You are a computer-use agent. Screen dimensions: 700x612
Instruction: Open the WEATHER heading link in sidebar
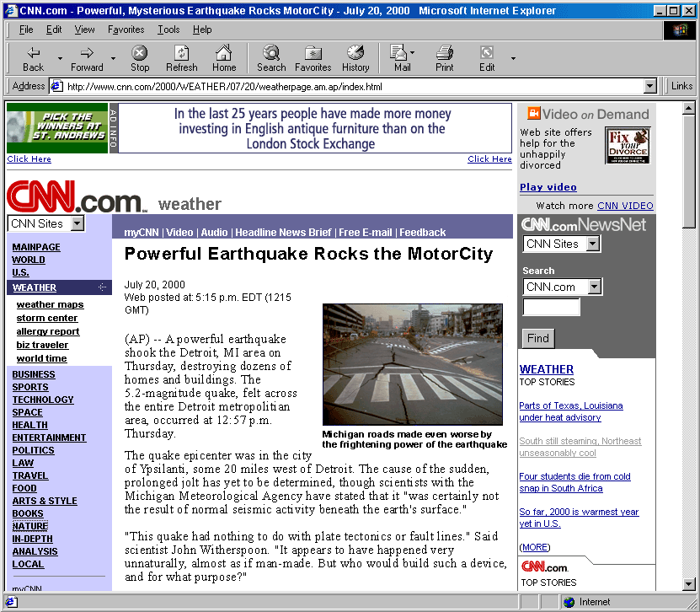pyautogui.click(x=35, y=287)
